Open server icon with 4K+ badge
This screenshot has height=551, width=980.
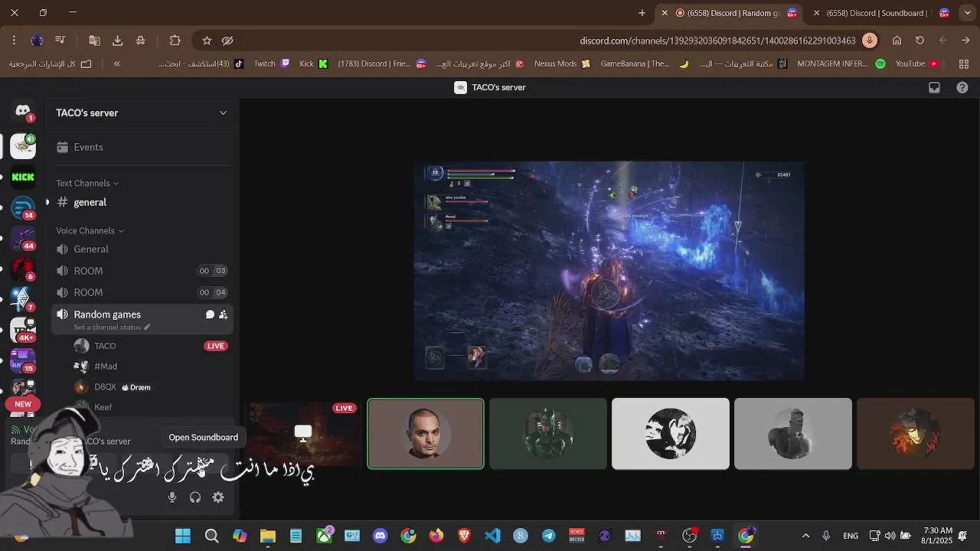pos(23,330)
